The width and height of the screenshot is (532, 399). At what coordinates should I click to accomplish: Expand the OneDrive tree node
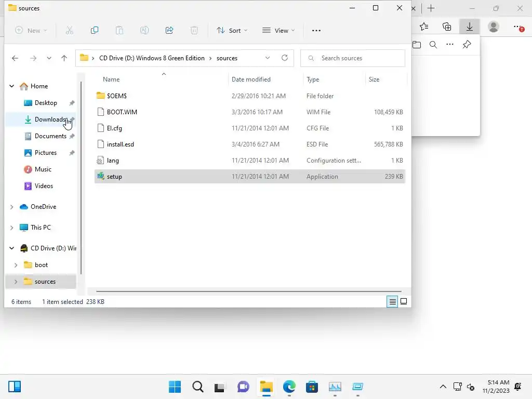point(11,207)
